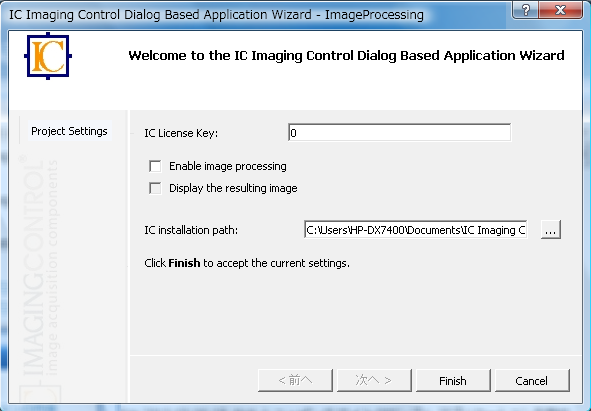Click the 次へ > next button
591x411 pixels.
coord(374,380)
